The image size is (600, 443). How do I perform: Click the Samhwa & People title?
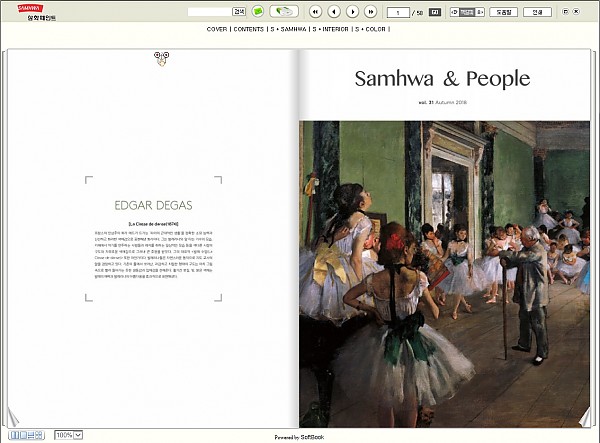442,78
